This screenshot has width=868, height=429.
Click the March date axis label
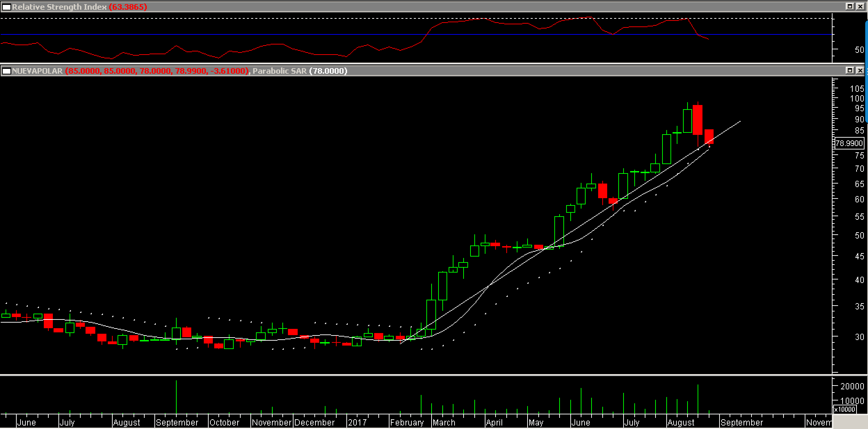(444, 423)
